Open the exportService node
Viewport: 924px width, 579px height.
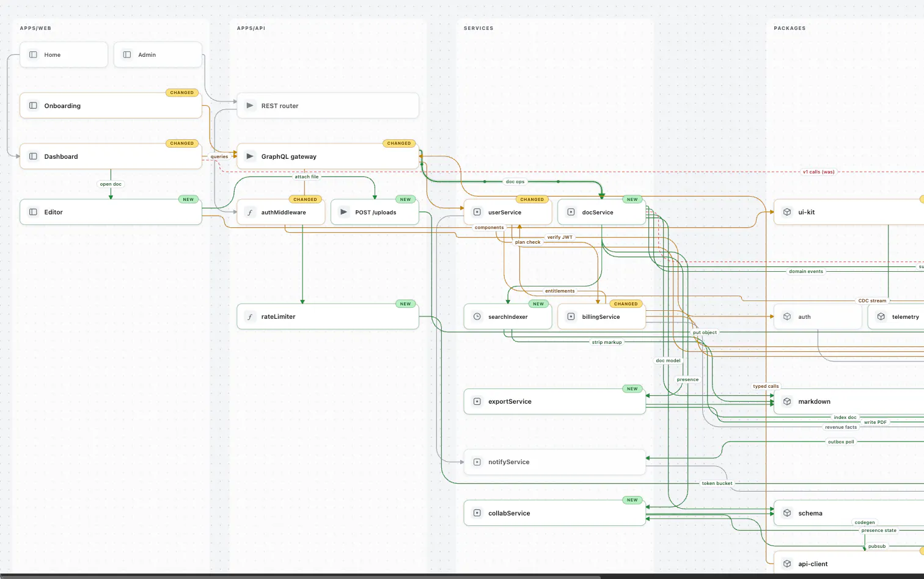click(555, 402)
